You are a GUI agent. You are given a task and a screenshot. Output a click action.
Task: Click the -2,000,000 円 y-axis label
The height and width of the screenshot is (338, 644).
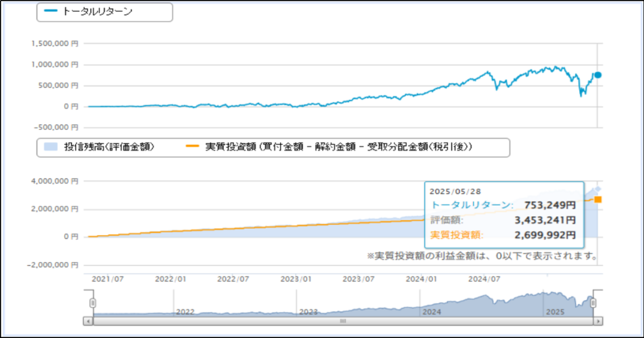click(53, 265)
